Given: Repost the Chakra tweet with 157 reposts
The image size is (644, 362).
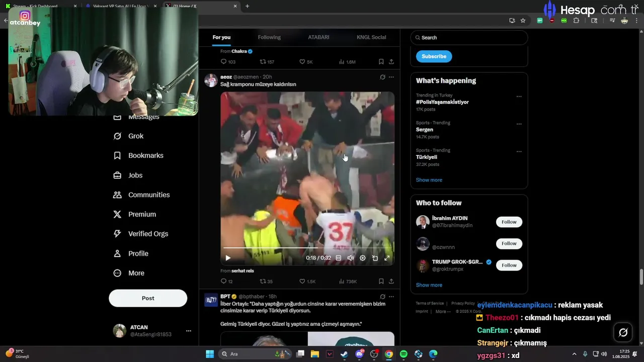Looking at the screenshot, I should pyautogui.click(x=267, y=62).
